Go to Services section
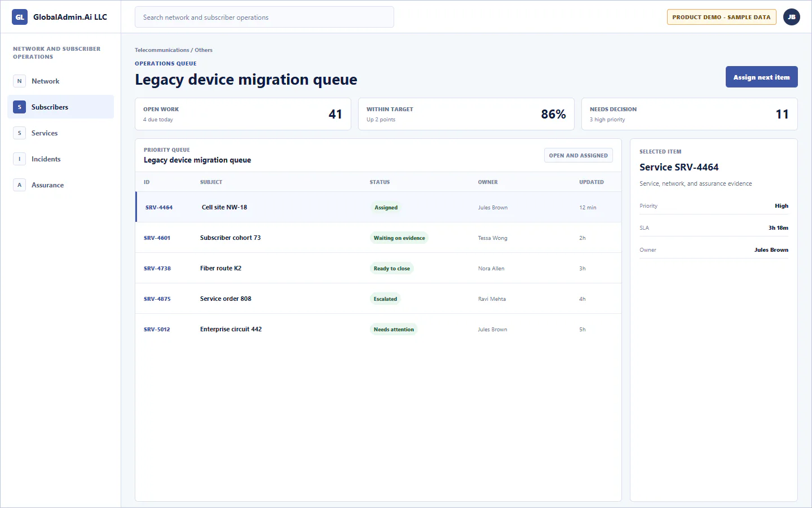Screen dimensions: 812x508 tap(61, 133)
